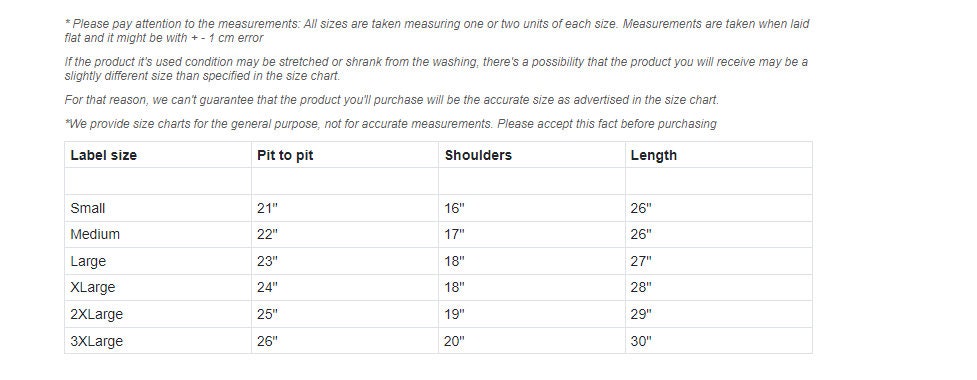Click the Length column header
The width and height of the screenshot is (977, 380).
(653, 155)
